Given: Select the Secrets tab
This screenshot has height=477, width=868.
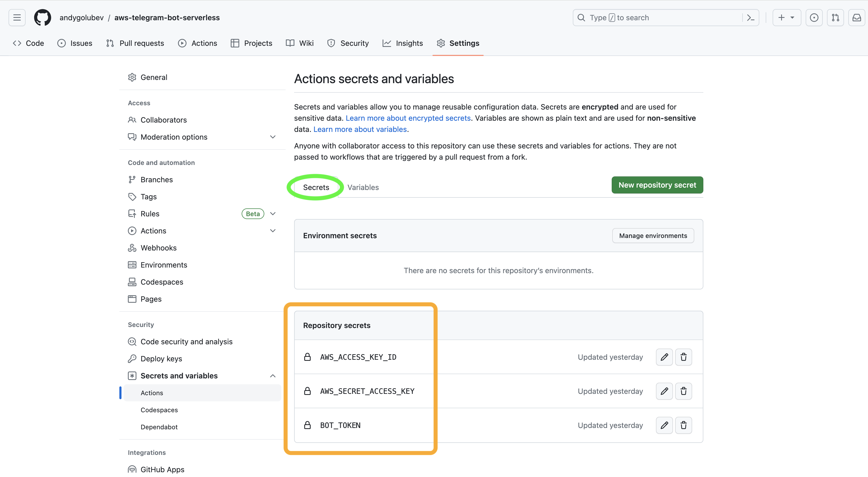Looking at the screenshot, I should pos(316,187).
